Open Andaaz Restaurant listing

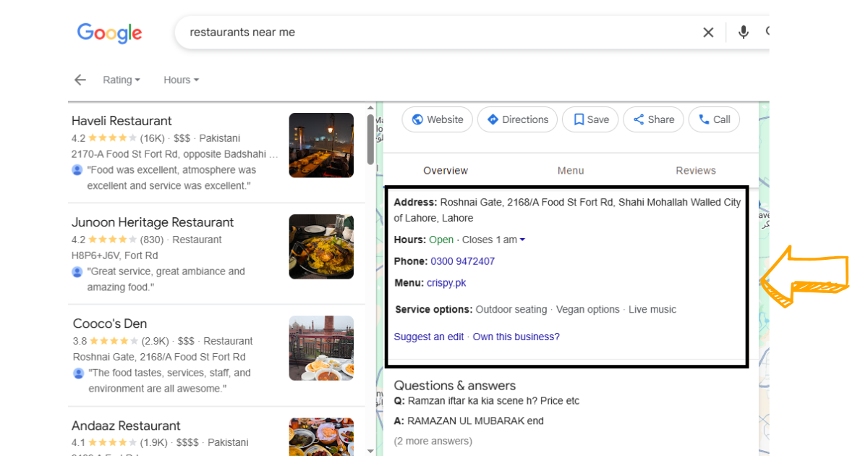tap(126, 426)
